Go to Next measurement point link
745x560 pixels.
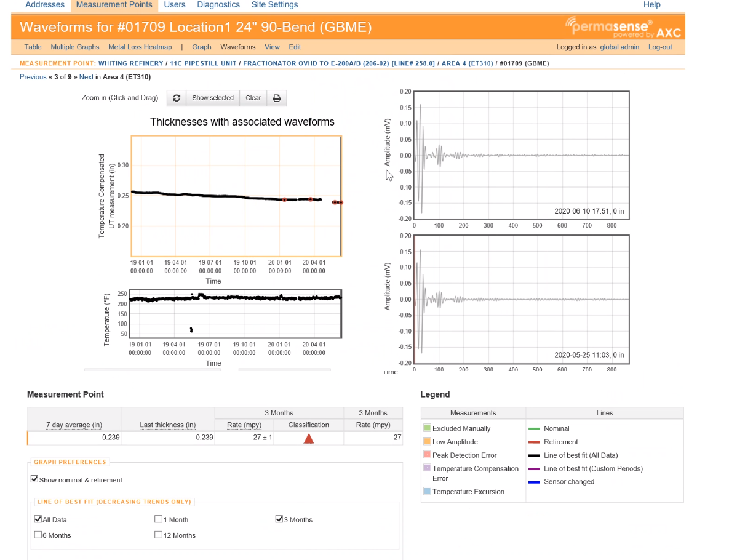86,77
